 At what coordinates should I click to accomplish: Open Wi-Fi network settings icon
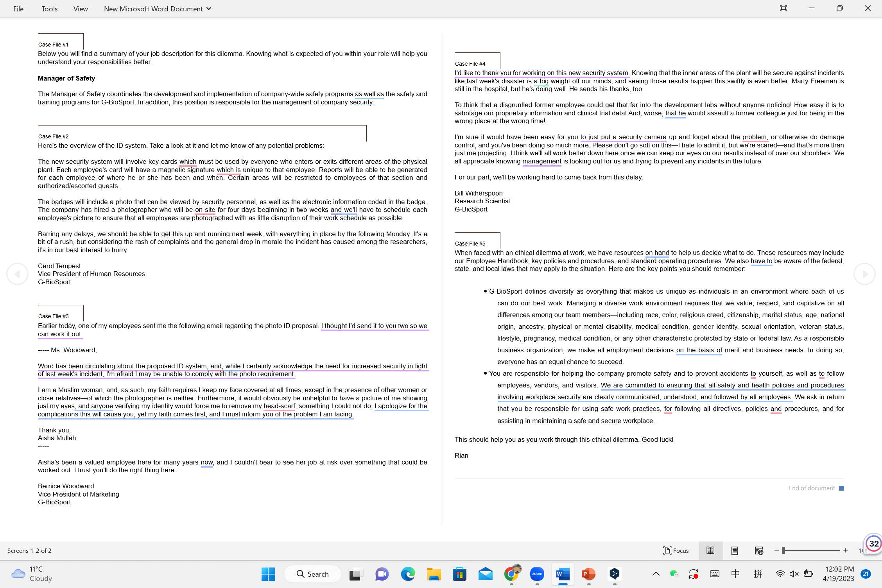coord(780,574)
